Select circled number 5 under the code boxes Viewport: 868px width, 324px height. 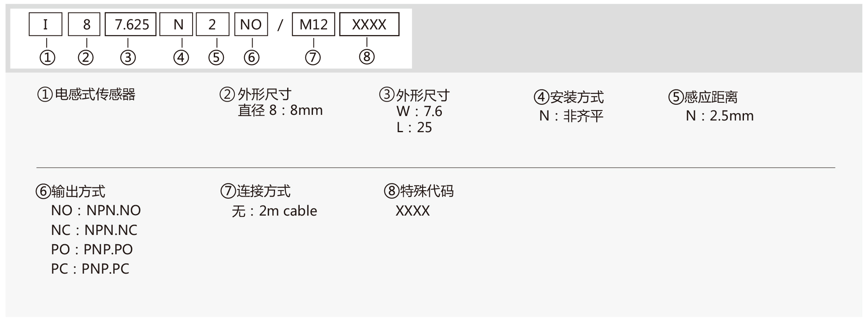coord(216,58)
